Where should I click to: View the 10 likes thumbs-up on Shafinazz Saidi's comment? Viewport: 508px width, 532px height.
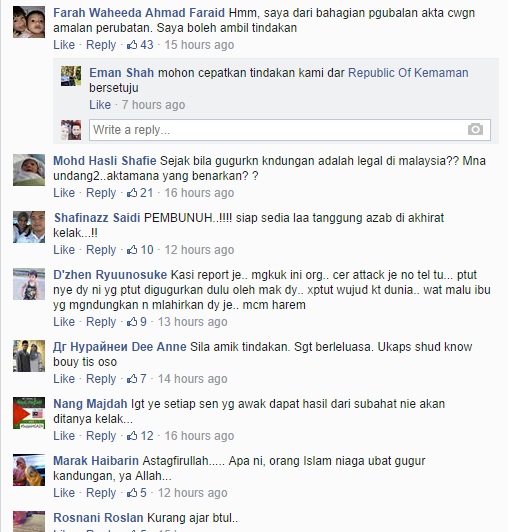tap(140, 250)
